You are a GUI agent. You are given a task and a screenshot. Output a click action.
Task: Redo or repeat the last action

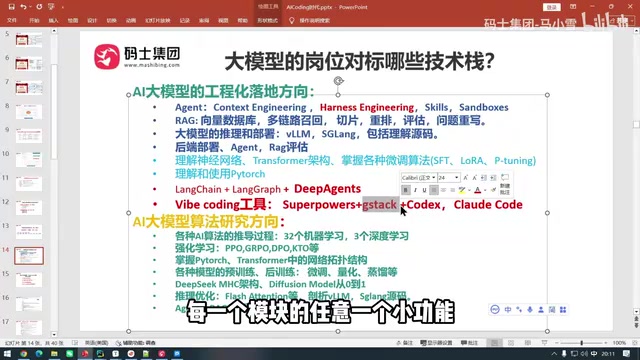39,7
